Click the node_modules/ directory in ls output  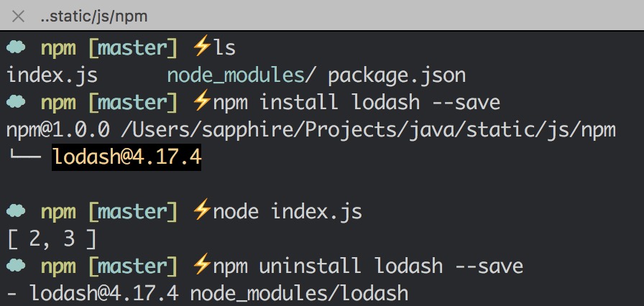click(242, 75)
